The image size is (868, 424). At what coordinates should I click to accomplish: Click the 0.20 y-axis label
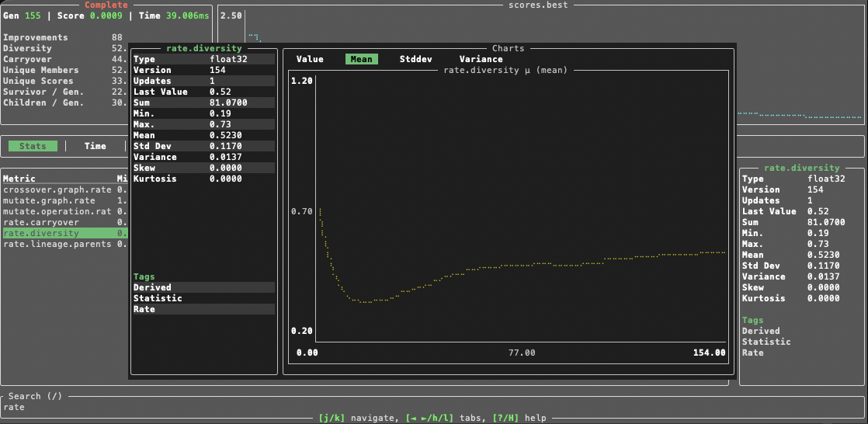tap(302, 331)
